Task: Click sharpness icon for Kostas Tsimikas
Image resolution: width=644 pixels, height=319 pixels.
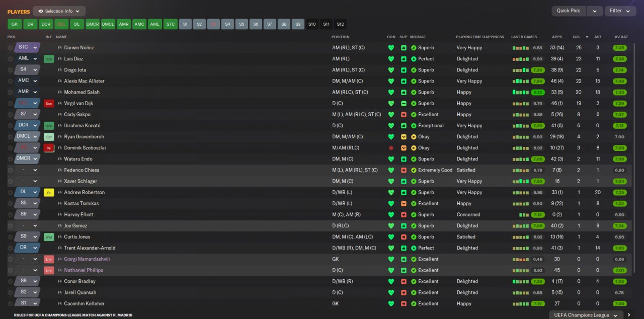Action: 404,204
